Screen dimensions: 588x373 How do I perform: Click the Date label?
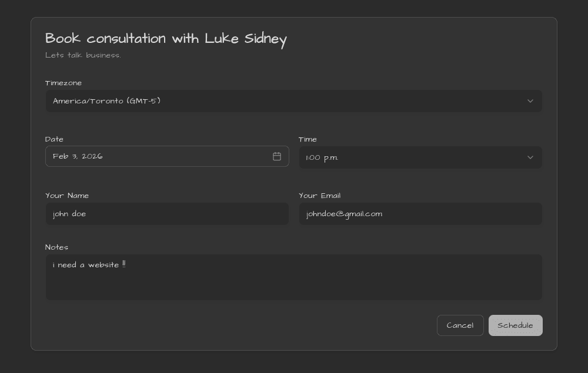(x=54, y=139)
